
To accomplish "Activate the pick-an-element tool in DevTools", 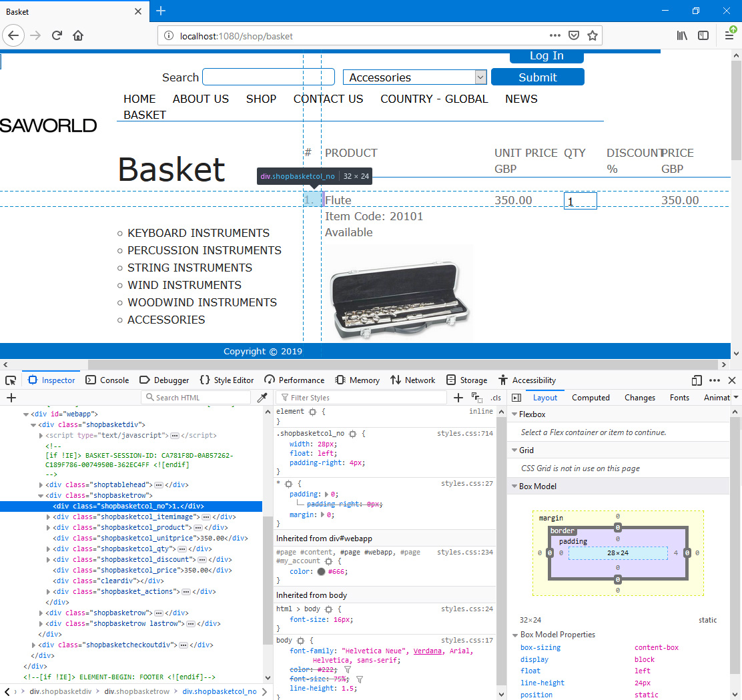I will point(11,380).
